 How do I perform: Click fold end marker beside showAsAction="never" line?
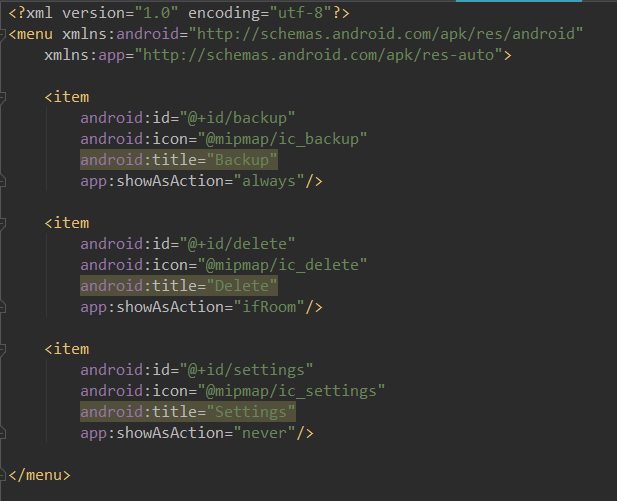point(2,433)
